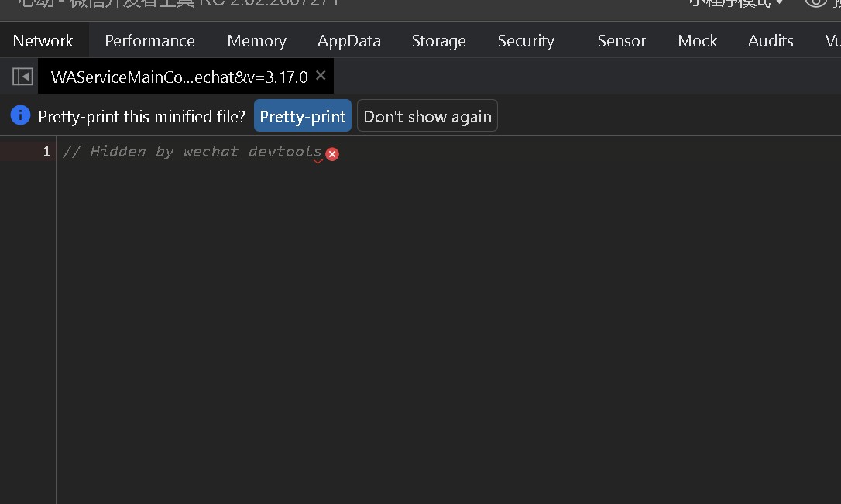Screen dimensions: 841x504
Task: Select the WAServiceMainCo...echat&v=3.17.0 file tab
Action: (180, 77)
